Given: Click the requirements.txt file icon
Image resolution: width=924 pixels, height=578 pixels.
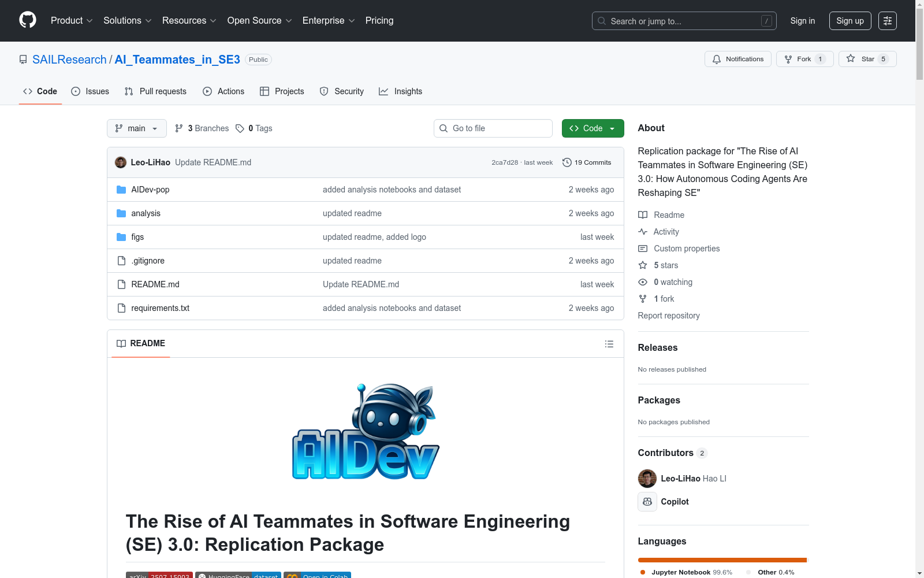Looking at the screenshot, I should (x=121, y=308).
